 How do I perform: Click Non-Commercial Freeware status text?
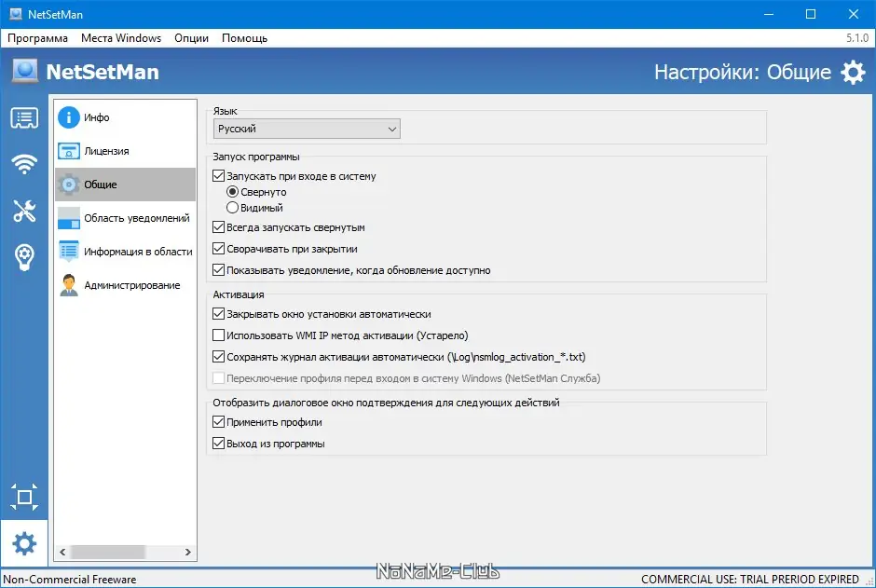(x=70, y=580)
